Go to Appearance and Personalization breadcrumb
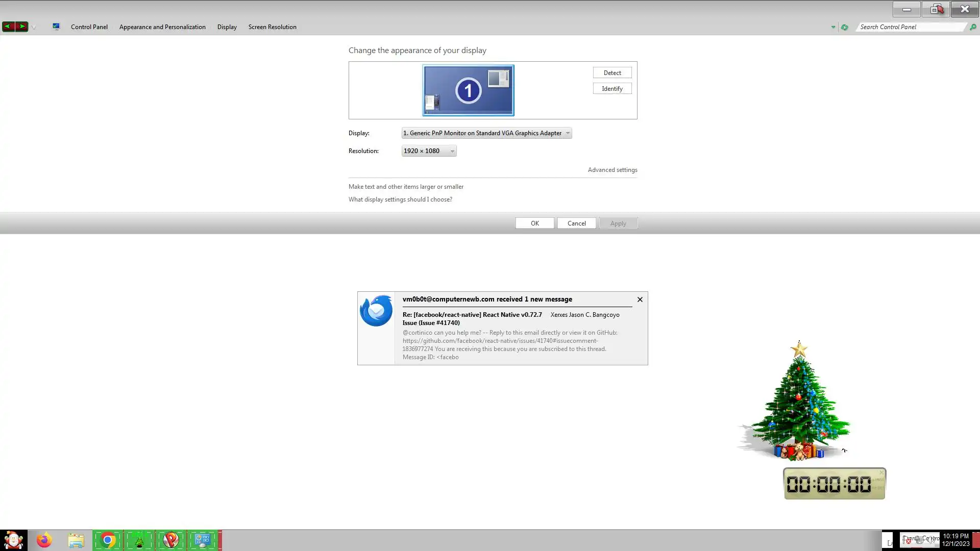This screenshot has height=551, width=980. pyautogui.click(x=162, y=27)
